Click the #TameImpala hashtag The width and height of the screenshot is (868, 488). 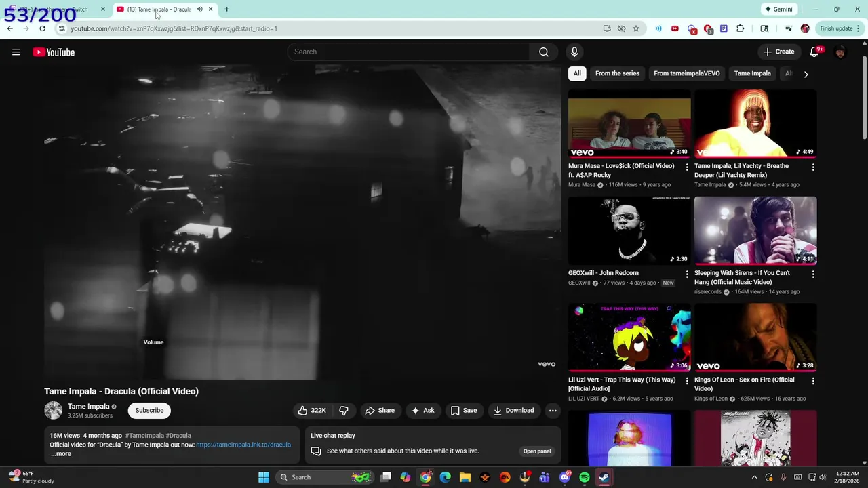point(144,436)
